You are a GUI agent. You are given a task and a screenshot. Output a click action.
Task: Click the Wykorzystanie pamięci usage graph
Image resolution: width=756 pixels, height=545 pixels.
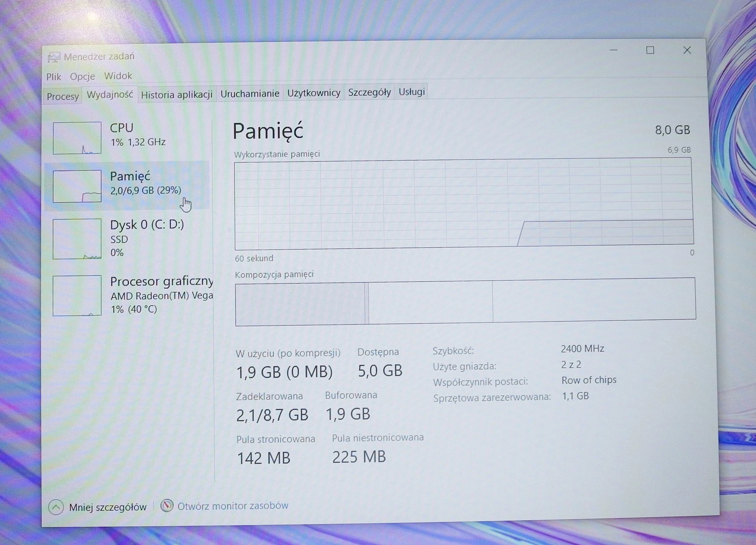(x=464, y=204)
